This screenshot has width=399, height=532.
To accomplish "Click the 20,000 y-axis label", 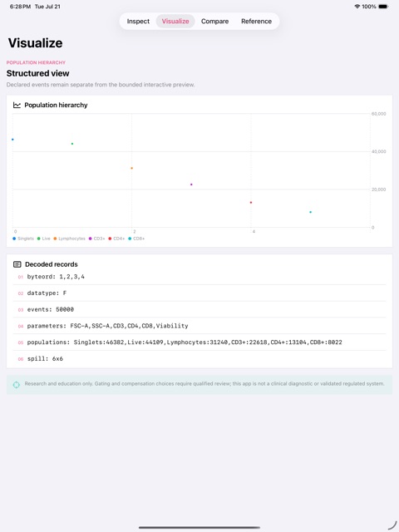I will pos(379,190).
